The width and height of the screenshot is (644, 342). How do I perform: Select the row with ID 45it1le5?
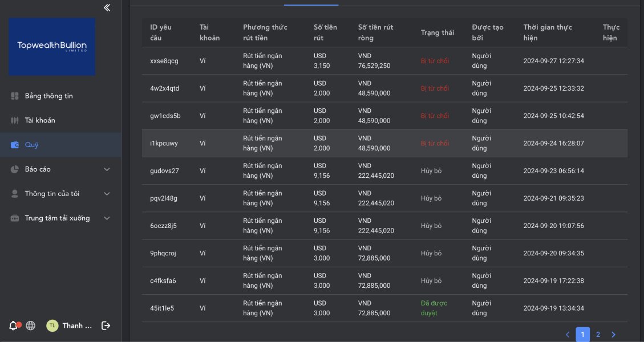[162, 308]
